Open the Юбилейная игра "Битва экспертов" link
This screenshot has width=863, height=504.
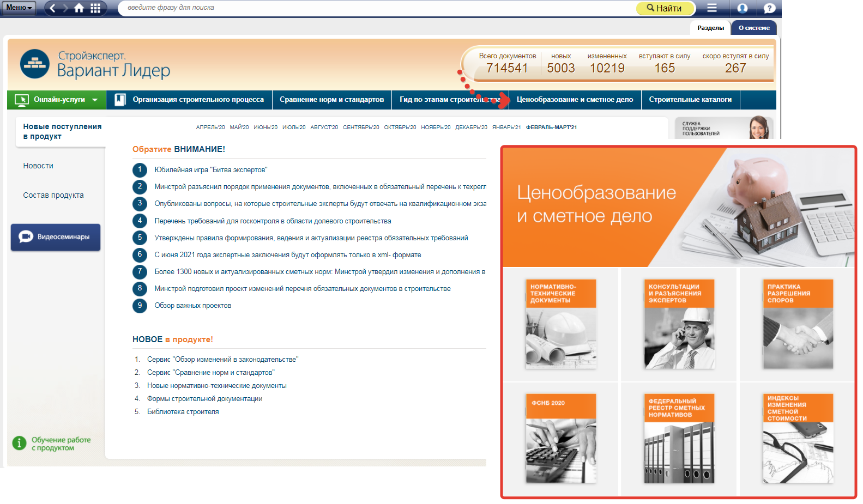(x=210, y=170)
